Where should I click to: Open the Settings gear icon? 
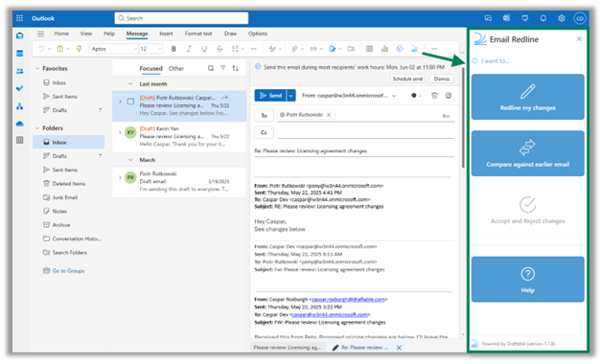coord(562,18)
